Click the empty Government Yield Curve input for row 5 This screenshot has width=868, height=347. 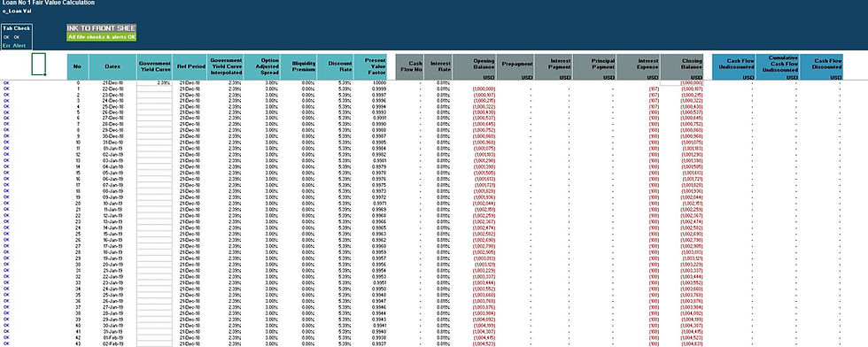coord(154,112)
